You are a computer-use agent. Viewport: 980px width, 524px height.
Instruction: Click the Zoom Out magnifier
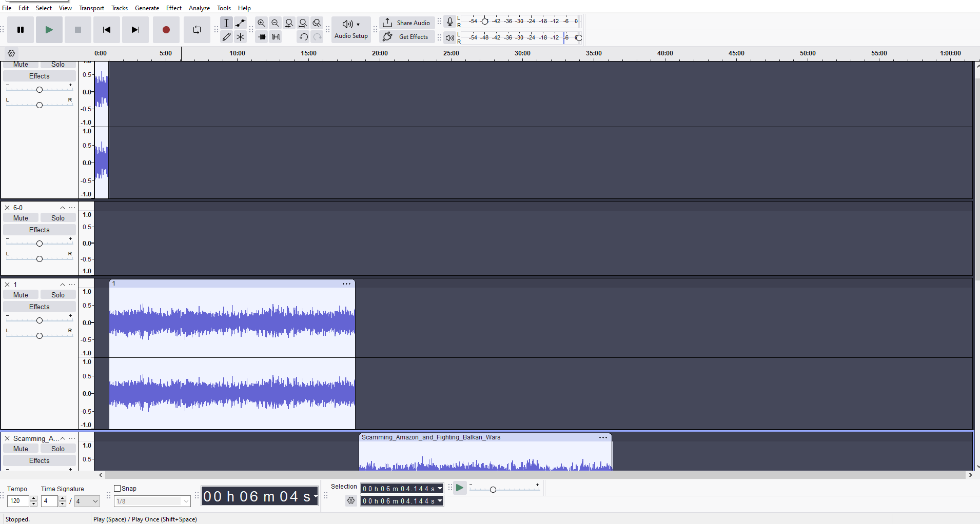(276, 23)
